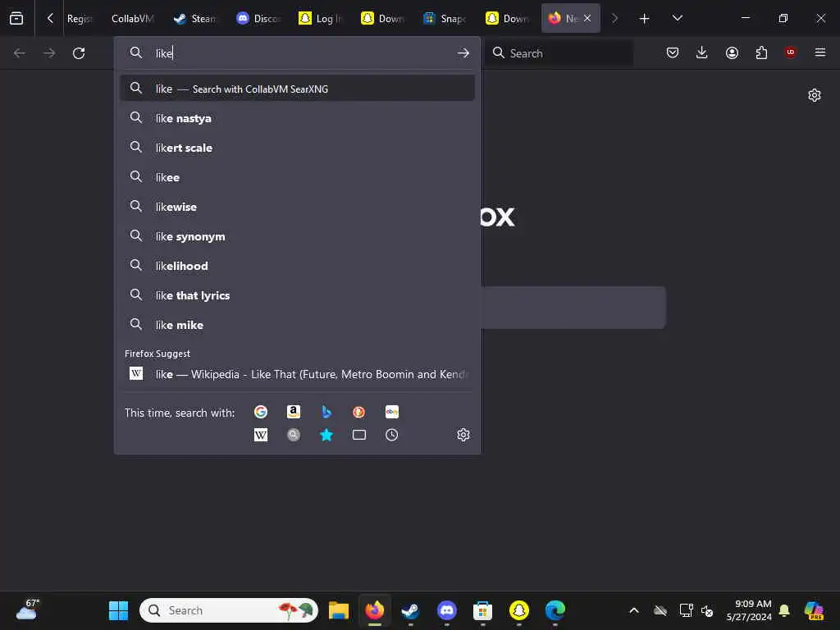Open Firefox View button
840x630 pixels.
[16, 18]
